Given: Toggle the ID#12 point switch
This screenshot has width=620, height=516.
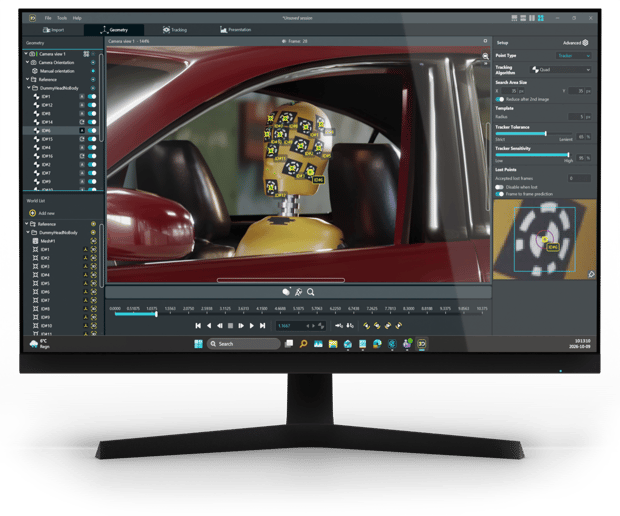Looking at the screenshot, I should coord(92,105).
